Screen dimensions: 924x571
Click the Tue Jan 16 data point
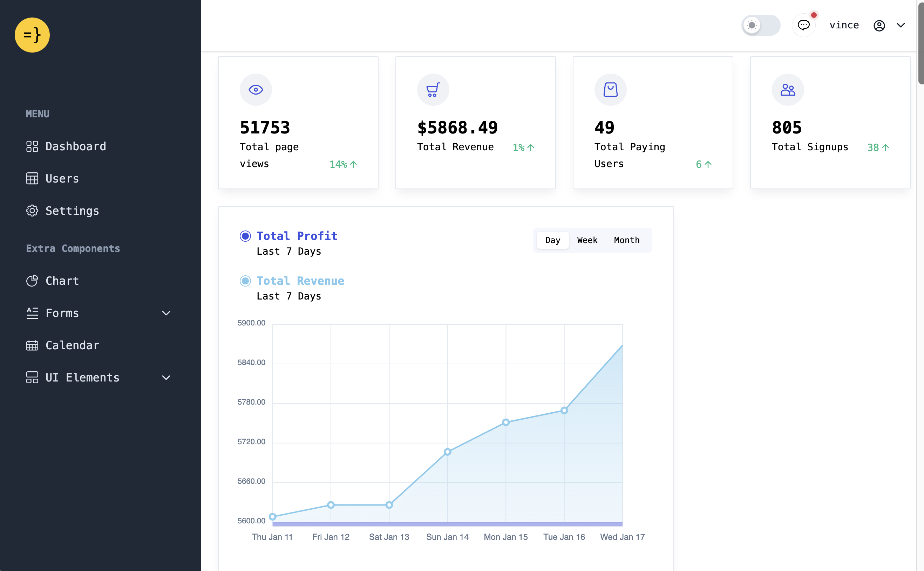tap(564, 410)
